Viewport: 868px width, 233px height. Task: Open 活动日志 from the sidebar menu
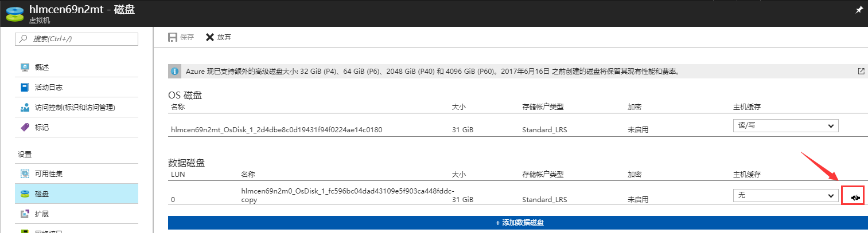click(48, 88)
